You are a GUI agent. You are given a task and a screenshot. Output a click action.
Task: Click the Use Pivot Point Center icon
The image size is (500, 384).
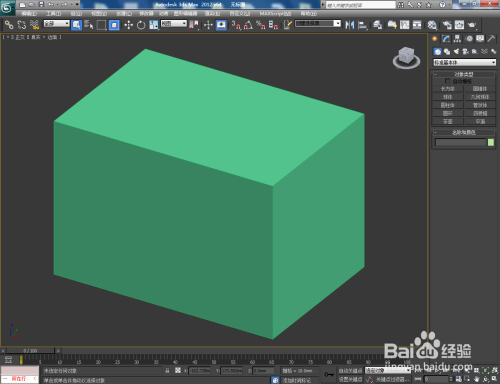point(194,25)
